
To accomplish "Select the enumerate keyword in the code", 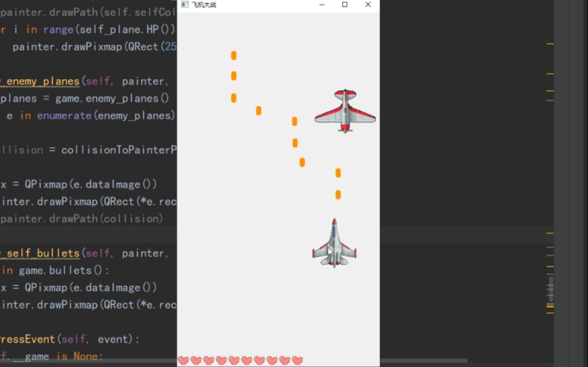I will (x=64, y=115).
